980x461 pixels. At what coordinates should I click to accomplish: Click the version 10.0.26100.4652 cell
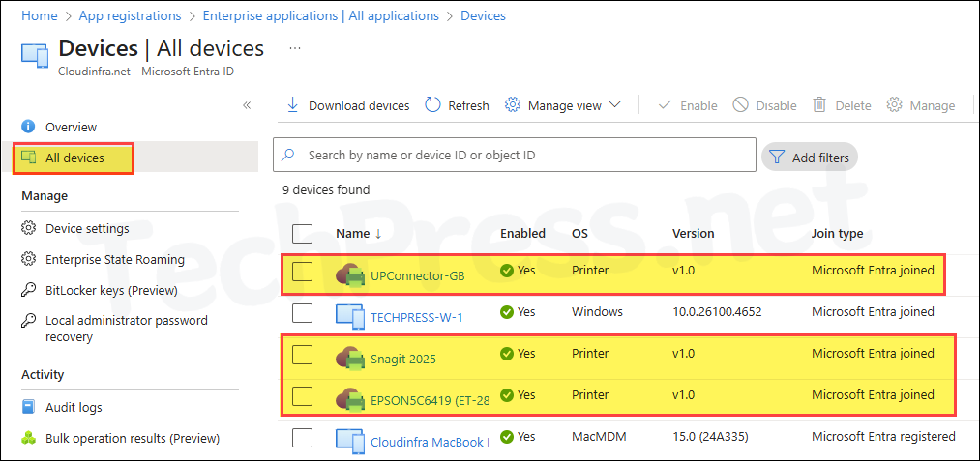click(x=717, y=312)
